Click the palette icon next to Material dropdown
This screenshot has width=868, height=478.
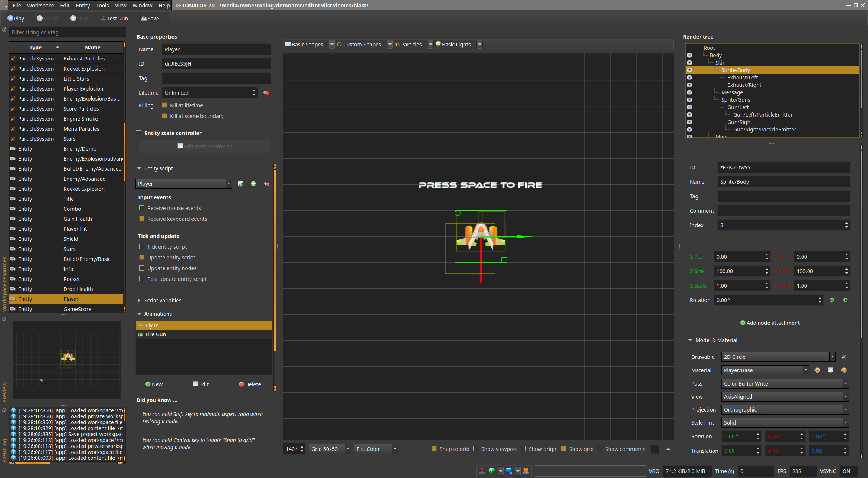pos(817,370)
